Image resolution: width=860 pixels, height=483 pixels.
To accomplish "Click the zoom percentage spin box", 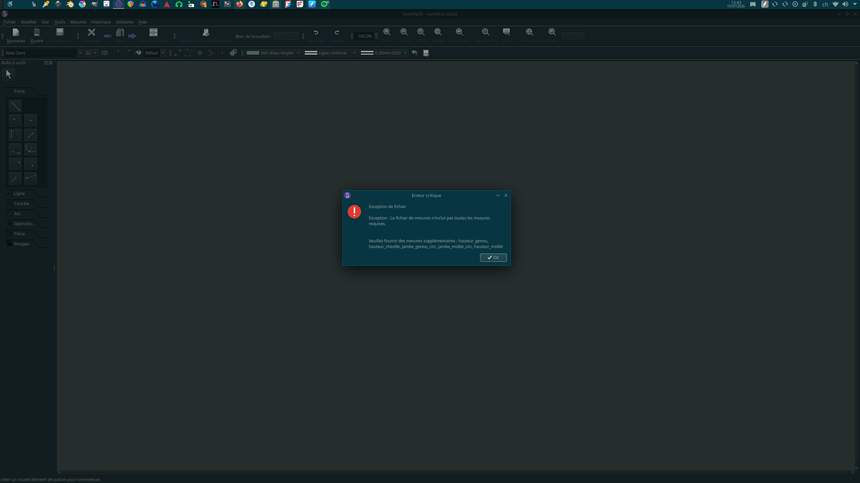I will coord(367,36).
